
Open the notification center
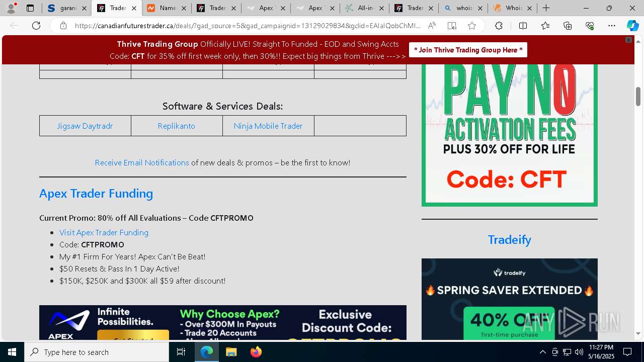click(x=627, y=352)
